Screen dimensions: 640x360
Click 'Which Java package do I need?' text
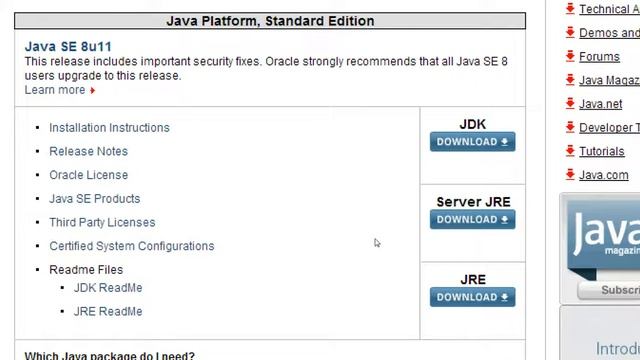pos(110,356)
